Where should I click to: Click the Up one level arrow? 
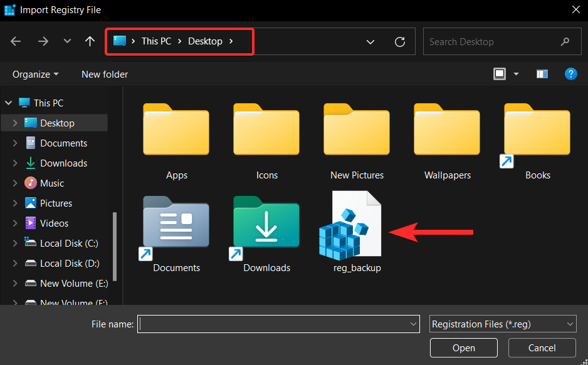pos(90,41)
